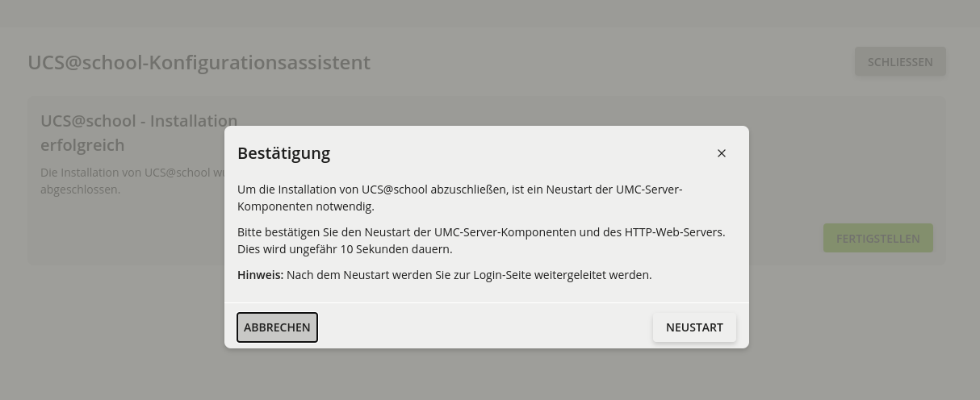The image size is (980, 400).
Task: Click the bold "Hinweis:" label
Action: (260, 275)
